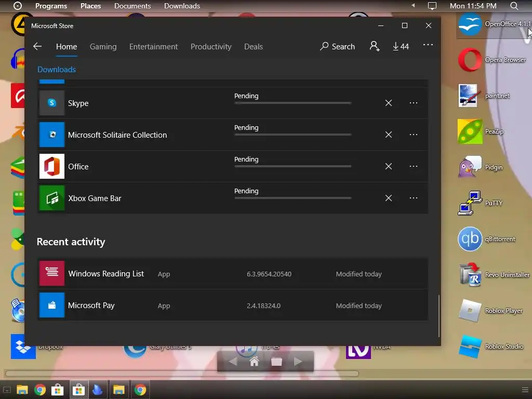Click the right arrow on navigation overlay
Viewport: 532px width, 399px height.
click(298, 362)
